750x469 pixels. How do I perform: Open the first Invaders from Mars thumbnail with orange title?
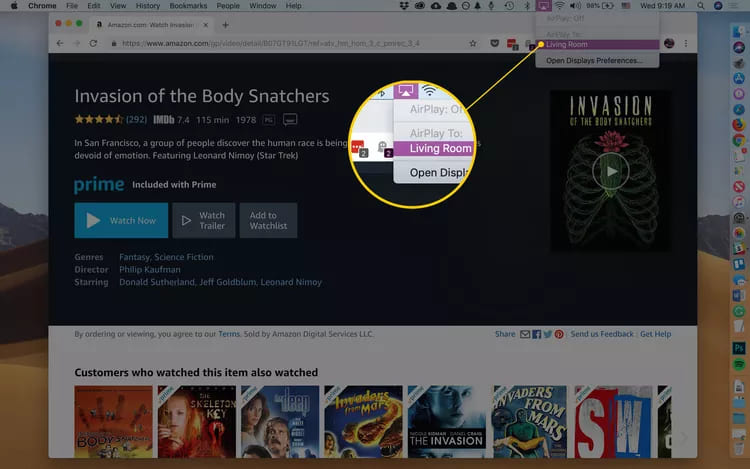point(363,422)
